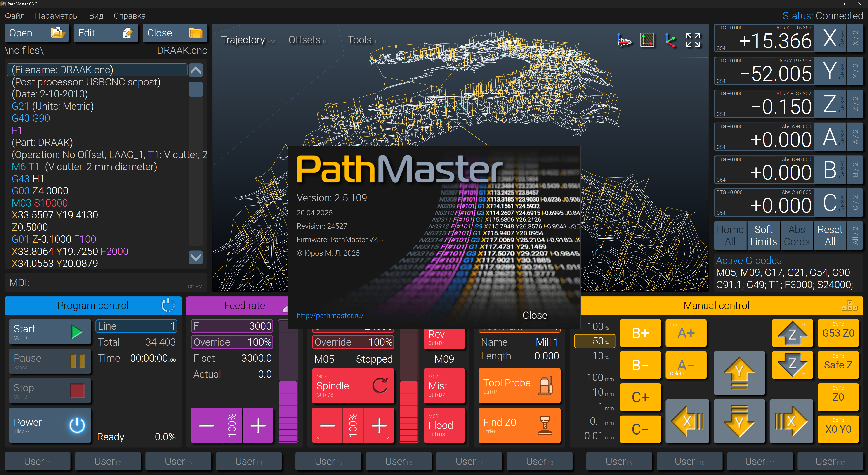This screenshot has height=475, width=868.
Task: Jog Z axis up with Z arrow
Action: pos(792,333)
